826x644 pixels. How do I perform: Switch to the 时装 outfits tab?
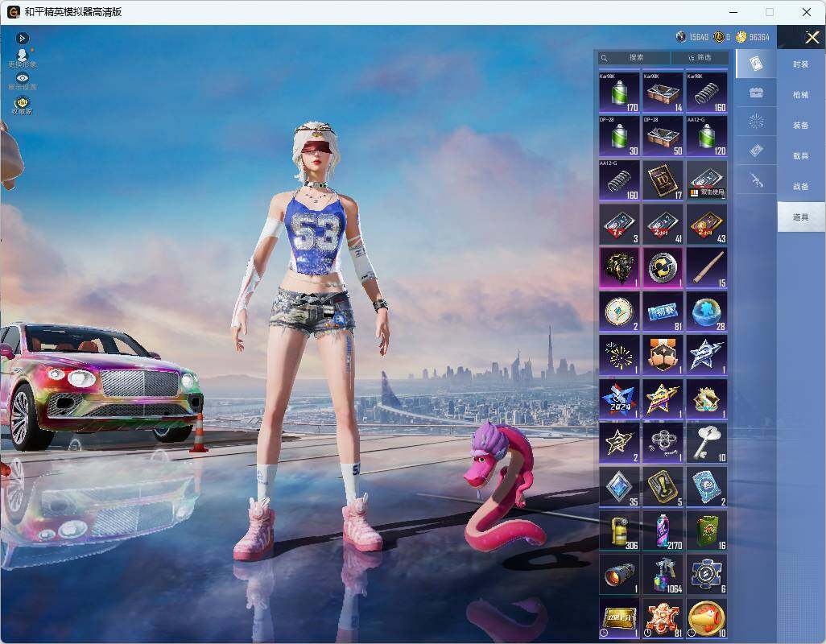(801, 64)
